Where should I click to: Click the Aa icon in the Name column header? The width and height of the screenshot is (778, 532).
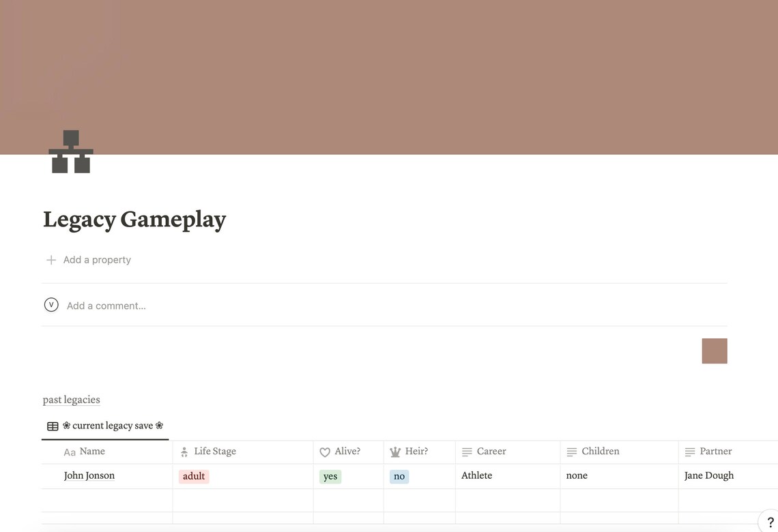[x=69, y=452]
